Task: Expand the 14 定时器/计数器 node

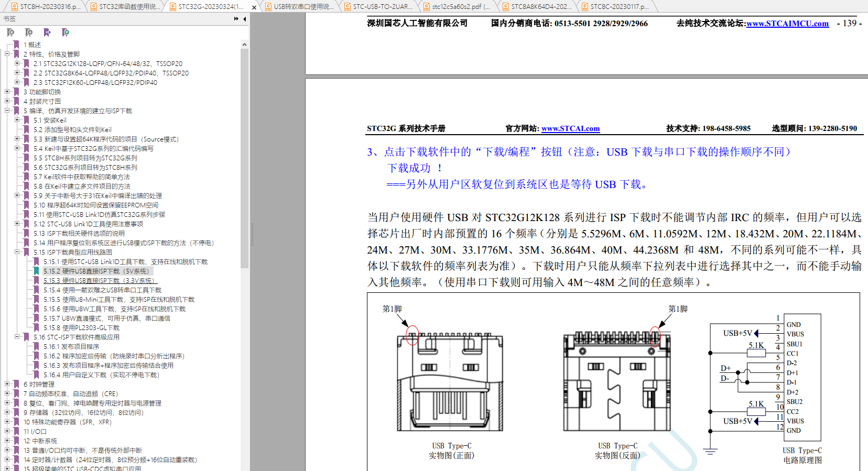Action: (x=7, y=459)
